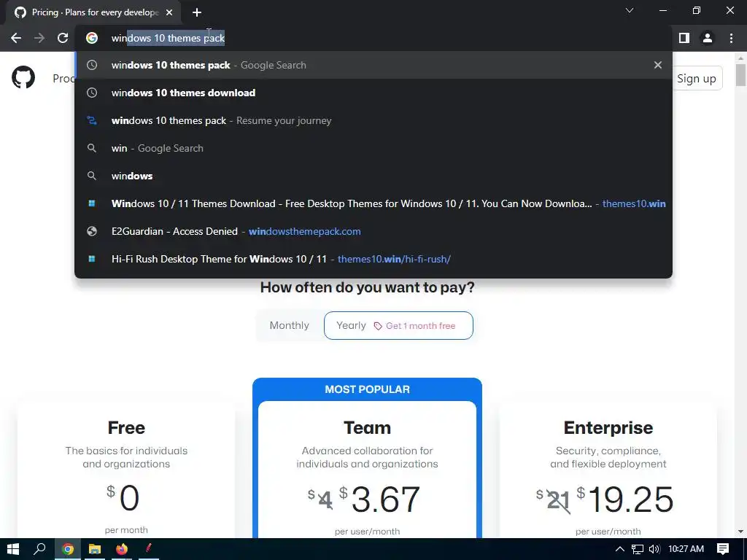Click the Windows favicon beside Themes Download entry
Image resolution: width=747 pixels, height=560 pixels.
(92, 203)
